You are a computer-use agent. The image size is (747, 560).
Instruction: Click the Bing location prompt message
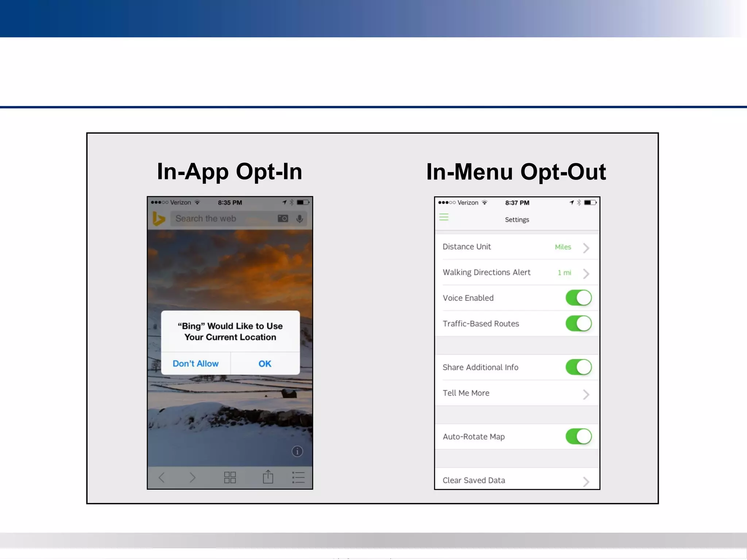click(230, 331)
